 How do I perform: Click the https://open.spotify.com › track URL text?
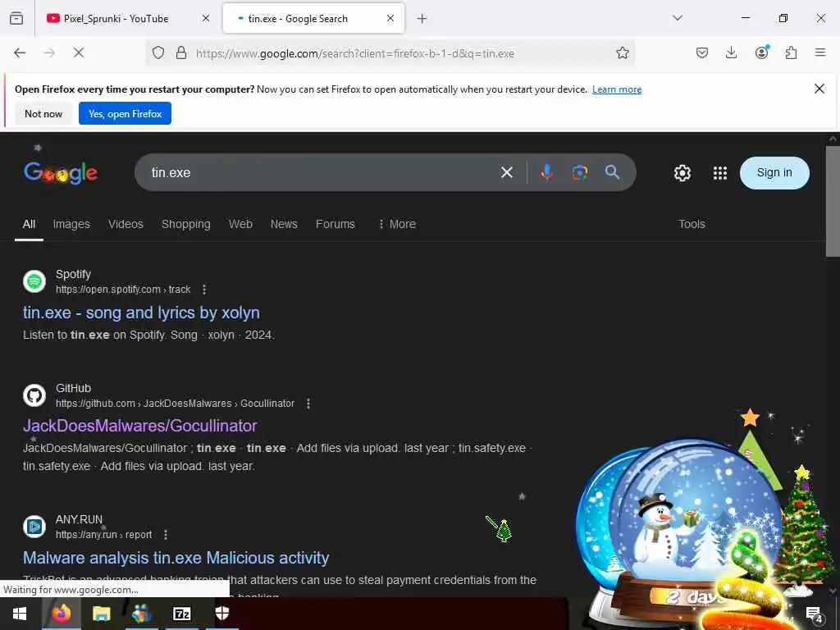pyautogui.click(x=123, y=290)
